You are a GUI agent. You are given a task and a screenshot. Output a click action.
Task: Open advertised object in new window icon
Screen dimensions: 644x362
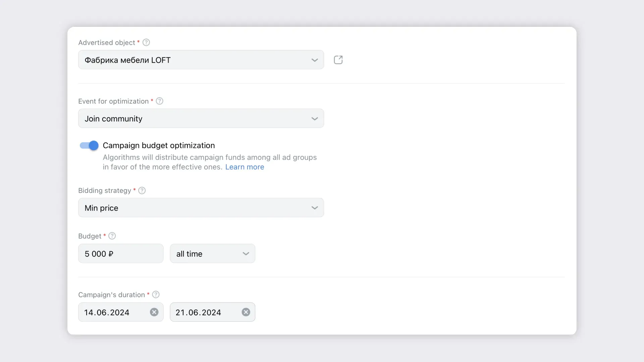tap(338, 60)
